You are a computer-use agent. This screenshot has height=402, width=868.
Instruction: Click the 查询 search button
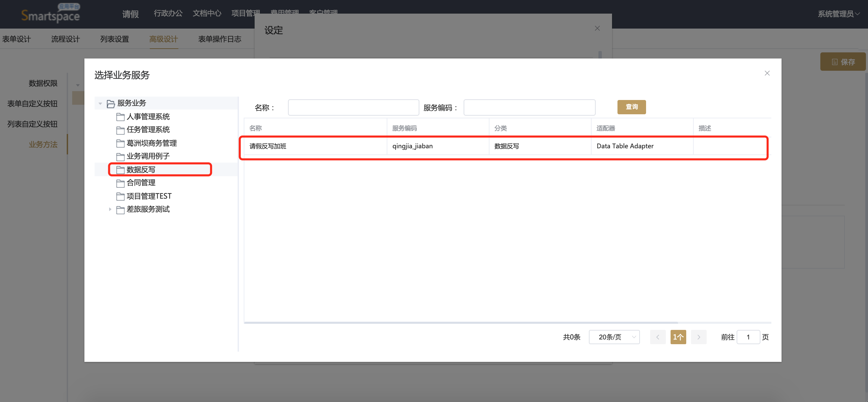click(x=631, y=107)
